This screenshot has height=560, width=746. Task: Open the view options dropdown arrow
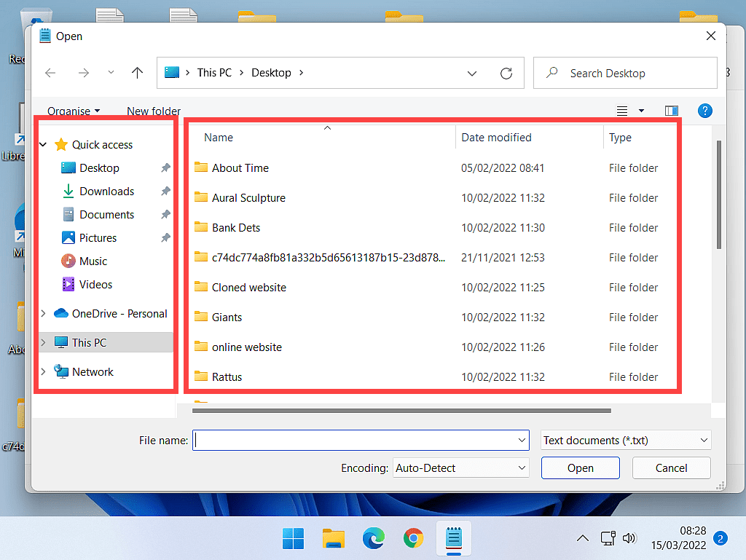click(641, 111)
